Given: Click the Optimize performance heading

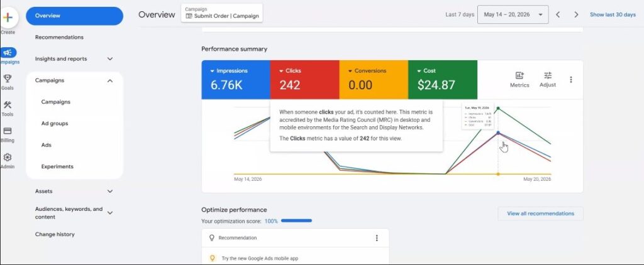Looking at the screenshot, I should pos(234,210).
